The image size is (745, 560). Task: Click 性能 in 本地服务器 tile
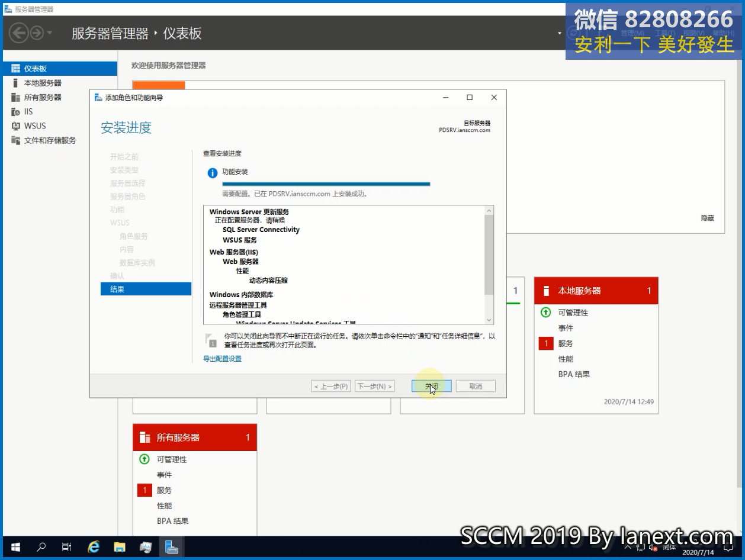[x=566, y=359]
